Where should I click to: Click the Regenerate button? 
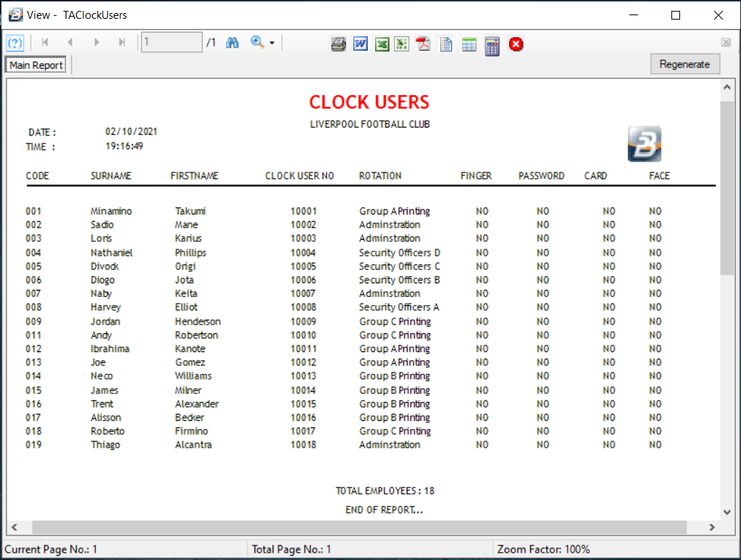click(x=684, y=64)
